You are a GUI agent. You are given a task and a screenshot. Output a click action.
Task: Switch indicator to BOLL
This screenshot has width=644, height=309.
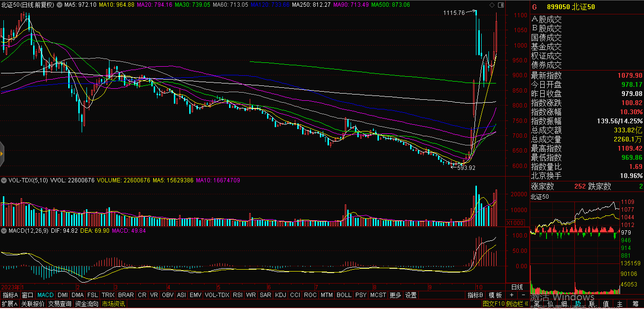tap(344, 295)
